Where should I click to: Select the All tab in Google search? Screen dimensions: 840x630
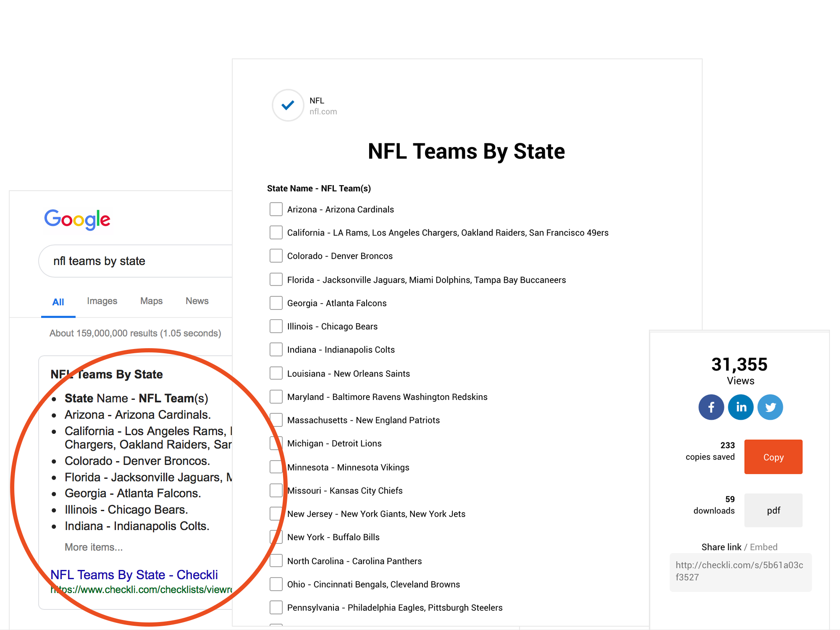58,302
